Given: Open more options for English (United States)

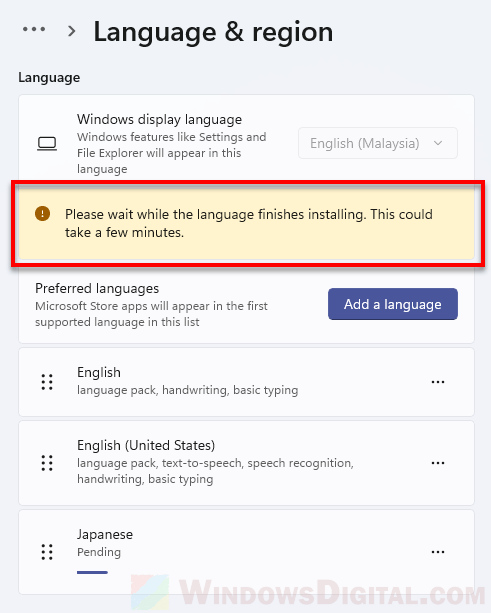Looking at the screenshot, I should click(438, 463).
